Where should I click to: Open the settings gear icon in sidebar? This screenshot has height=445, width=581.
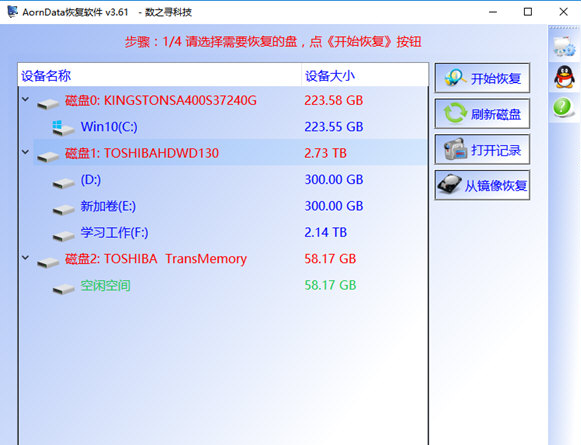coord(564,47)
